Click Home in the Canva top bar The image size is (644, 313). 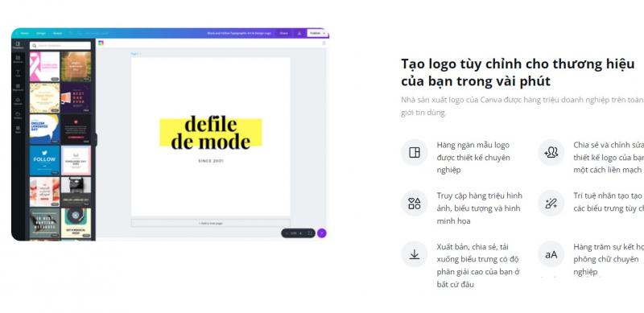point(25,33)
